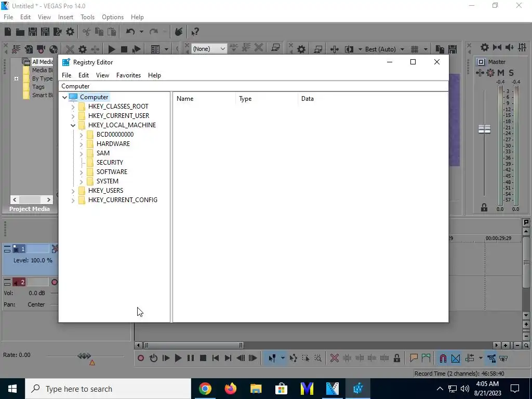Screen dimensions: 532x399
Task: Click the Master fader lock icon
Action: pyautogui.click(x=484, y=207)
